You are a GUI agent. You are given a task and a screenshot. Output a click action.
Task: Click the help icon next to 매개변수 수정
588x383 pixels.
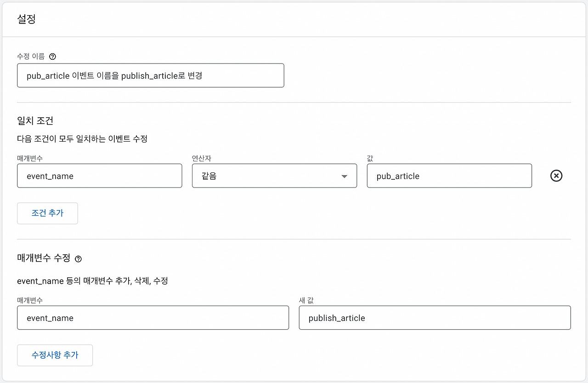coord(77,259)
